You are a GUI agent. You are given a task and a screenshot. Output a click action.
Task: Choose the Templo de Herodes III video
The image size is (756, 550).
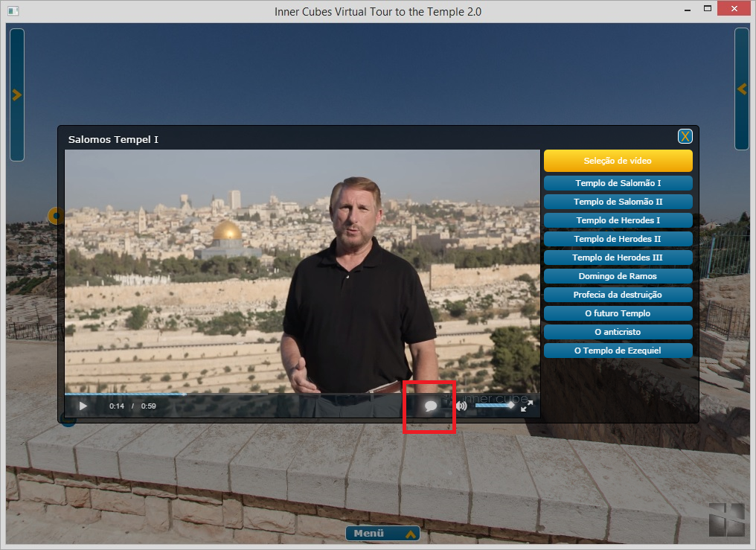(x=618, y=258)
